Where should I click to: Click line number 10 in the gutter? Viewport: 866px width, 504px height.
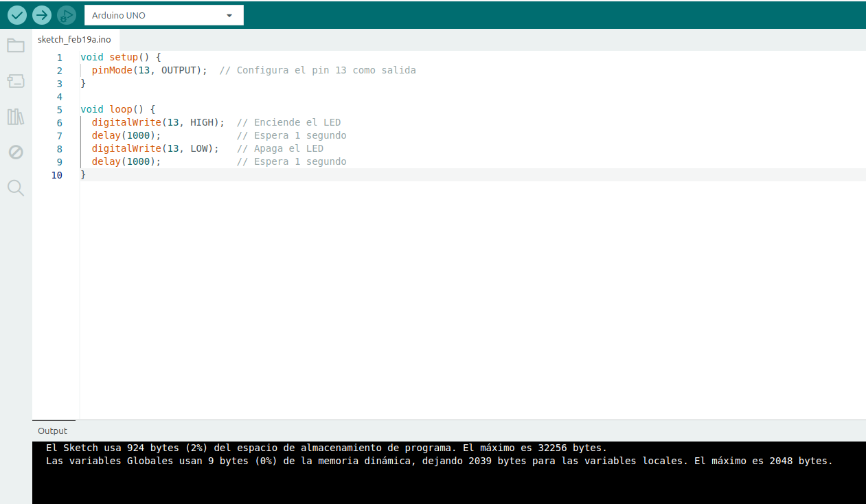[x=56, y=175]
